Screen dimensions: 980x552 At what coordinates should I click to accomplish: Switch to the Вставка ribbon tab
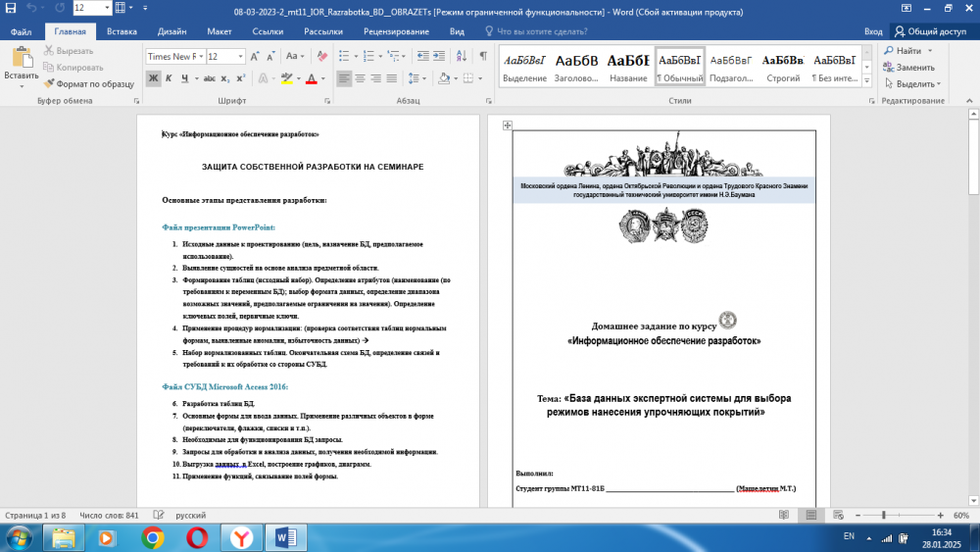(x=122, y=31)
